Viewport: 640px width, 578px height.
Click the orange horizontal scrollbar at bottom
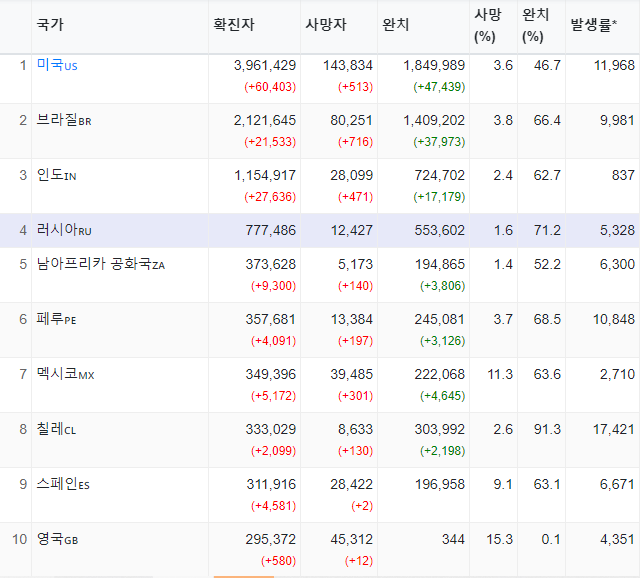(244, 577)
